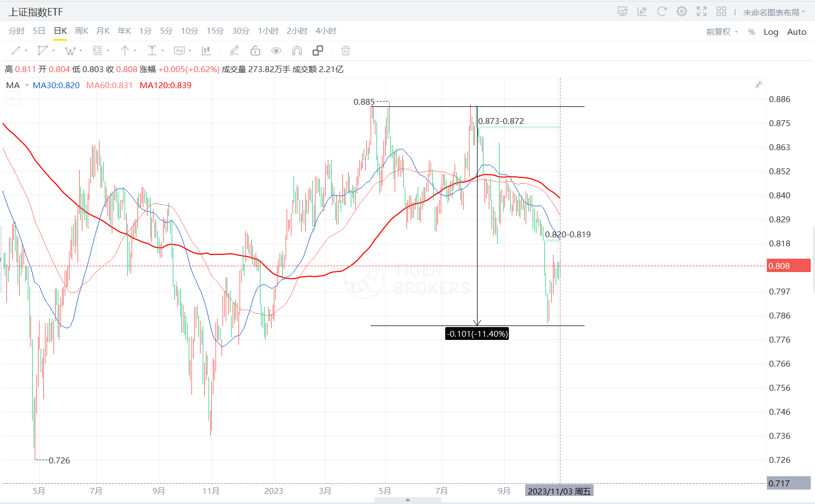Viewport: 815px width, 504px height.
Task: Toggle Auto scale
Action: pos(796,32)
